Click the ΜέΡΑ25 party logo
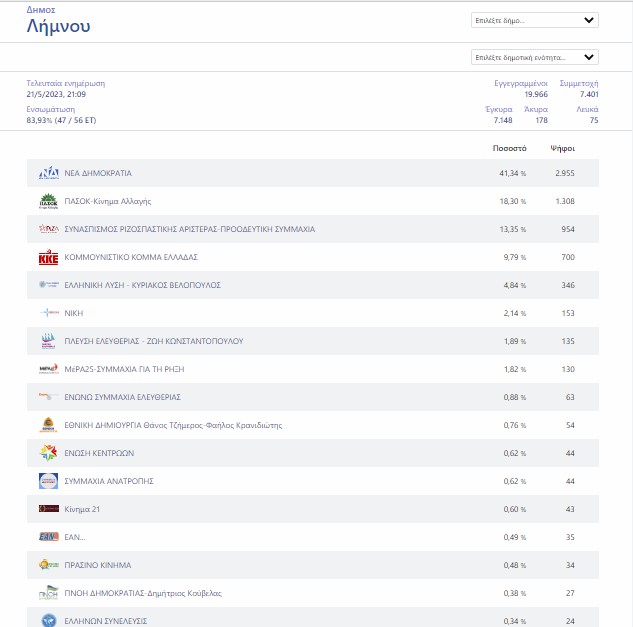Screen dimensions: 633x627 pos(48,369)
